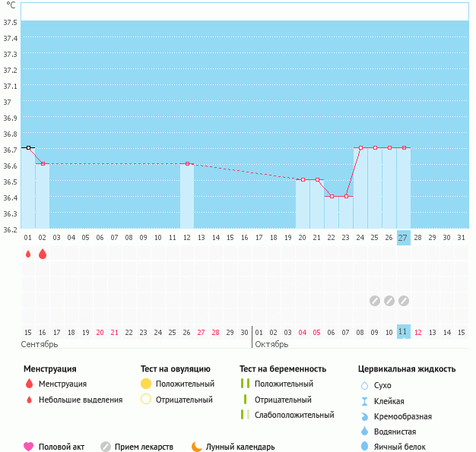Viewport: 476px width, 452px height.
Task: Click the medication icon under day 27
Action: point(403,301)
